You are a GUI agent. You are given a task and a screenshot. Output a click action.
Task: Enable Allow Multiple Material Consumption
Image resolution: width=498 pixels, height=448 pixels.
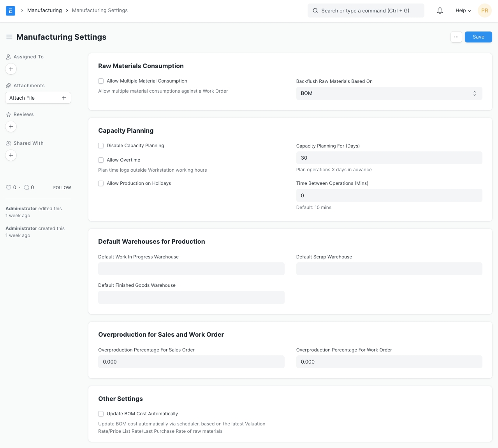(101, 81)
